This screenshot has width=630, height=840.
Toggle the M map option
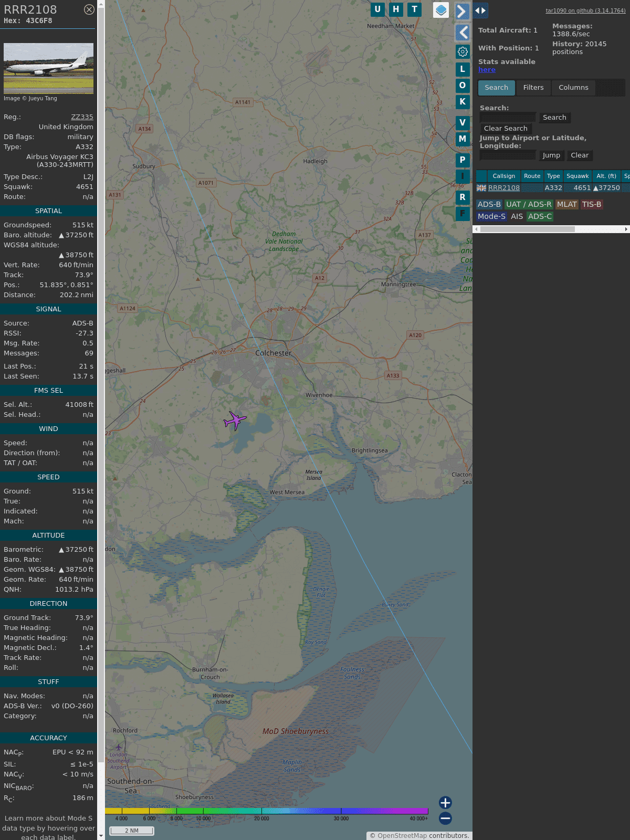coord(463,139)
